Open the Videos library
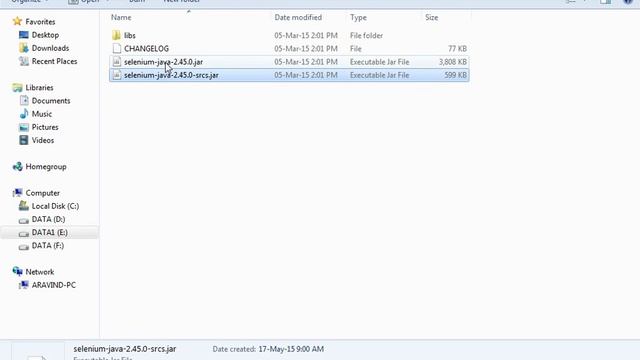This screenshot has width=640, height=360. point(43,140)
